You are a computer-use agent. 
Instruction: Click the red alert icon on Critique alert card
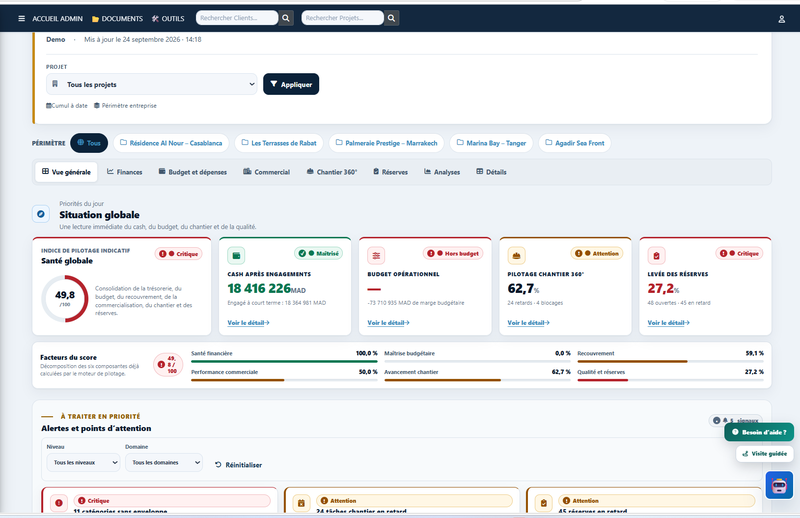(x=59, y=503)
